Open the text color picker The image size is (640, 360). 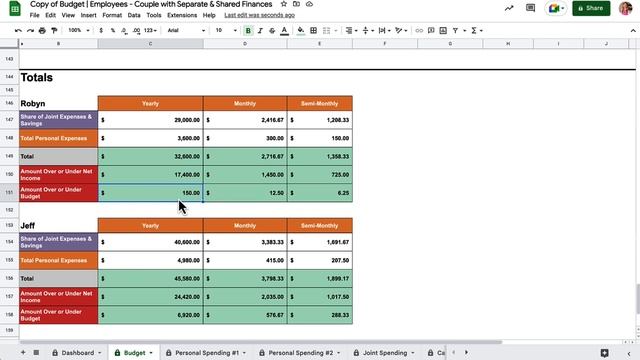point(284,31)
